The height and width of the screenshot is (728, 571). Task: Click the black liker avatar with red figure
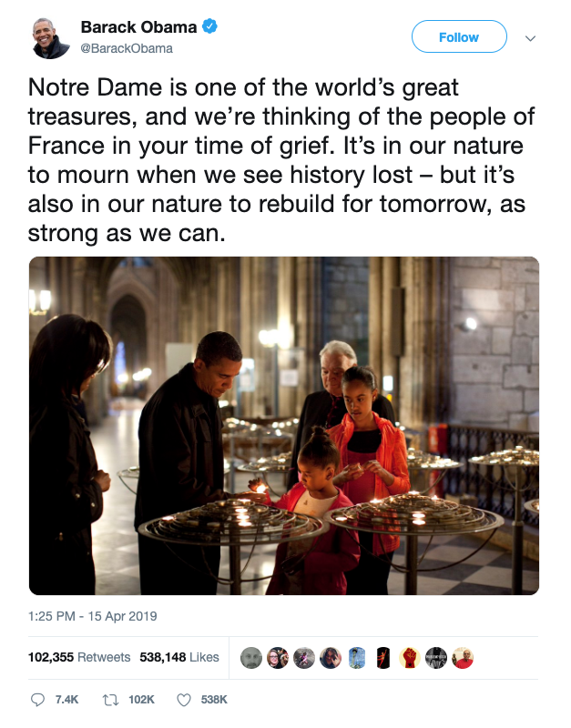(x=382, y=657)
